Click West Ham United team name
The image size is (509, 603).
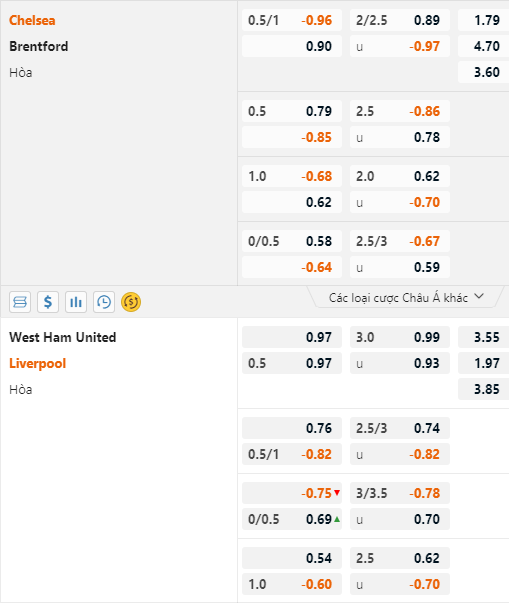[63, 337]
